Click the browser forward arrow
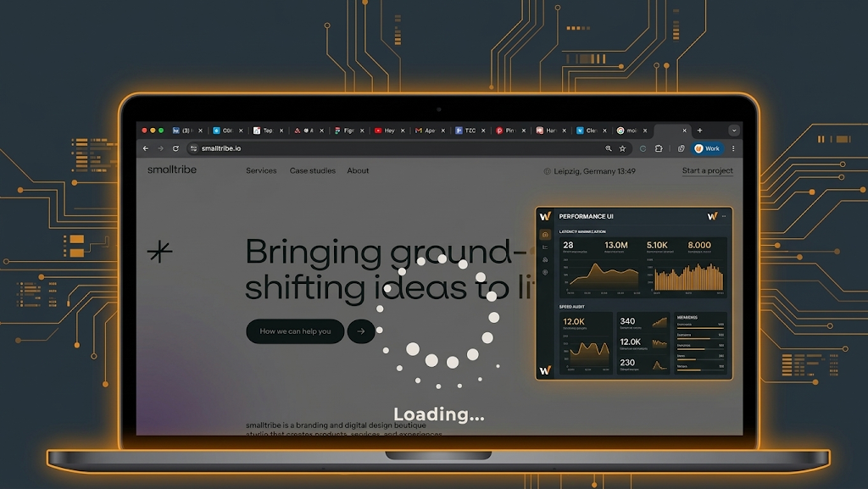The width and height of the screenshot is (868, 489). pos(160,148)
